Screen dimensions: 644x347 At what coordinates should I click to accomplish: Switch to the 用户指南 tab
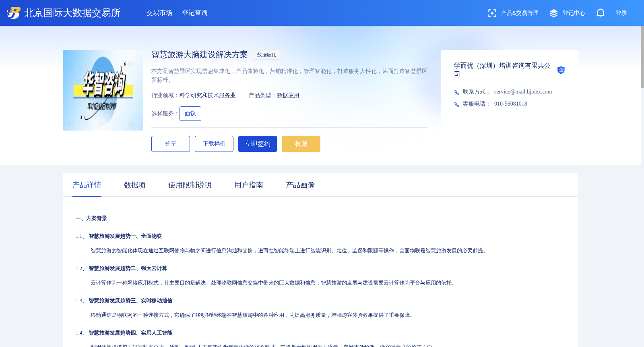pyautogui.click(x=249, y=185)
